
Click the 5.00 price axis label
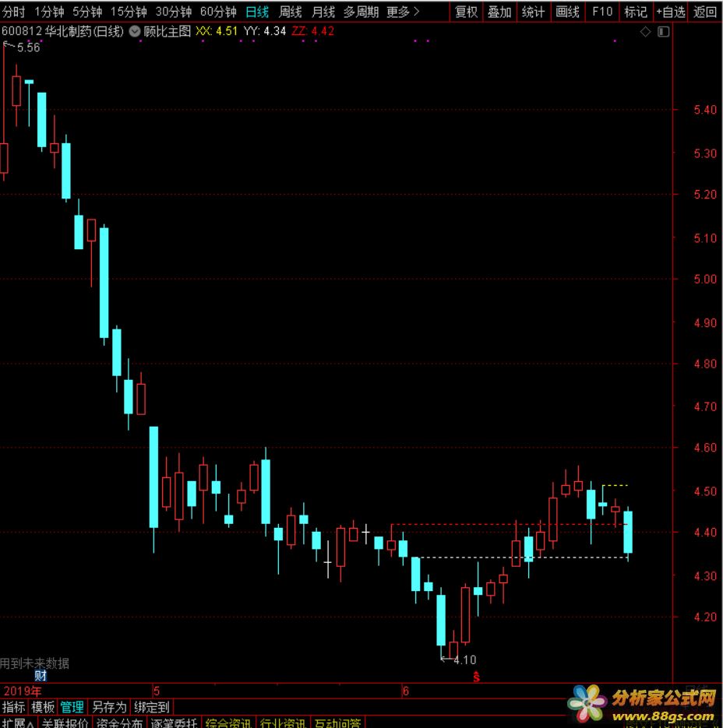pyautogui.click(x=705, y=279)
